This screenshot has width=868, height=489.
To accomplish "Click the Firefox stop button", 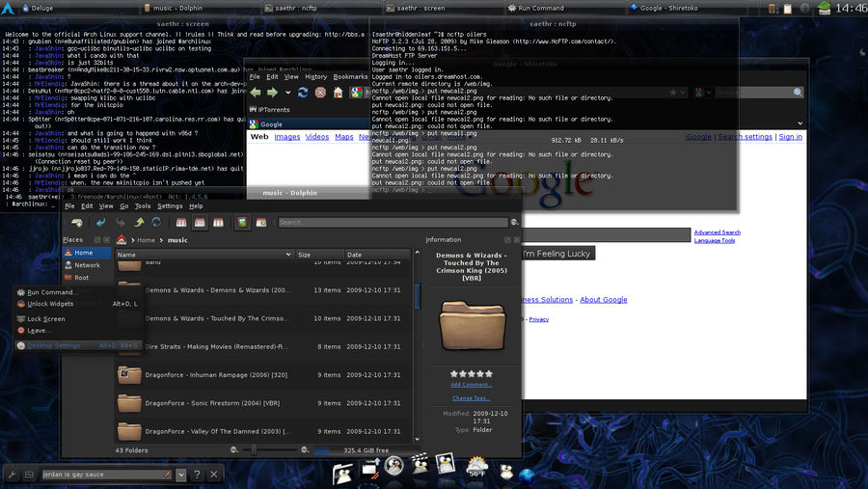I will point(320,93).
